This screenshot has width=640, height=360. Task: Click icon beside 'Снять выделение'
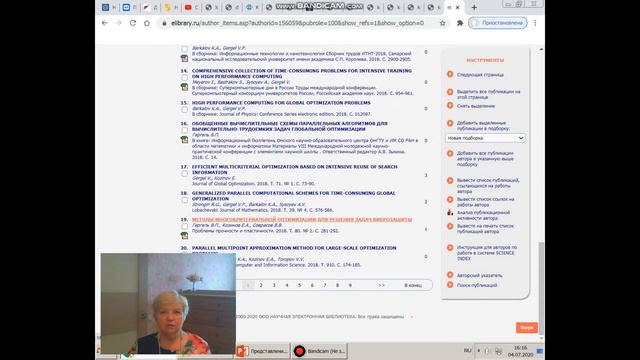click(x=450, y=105)
